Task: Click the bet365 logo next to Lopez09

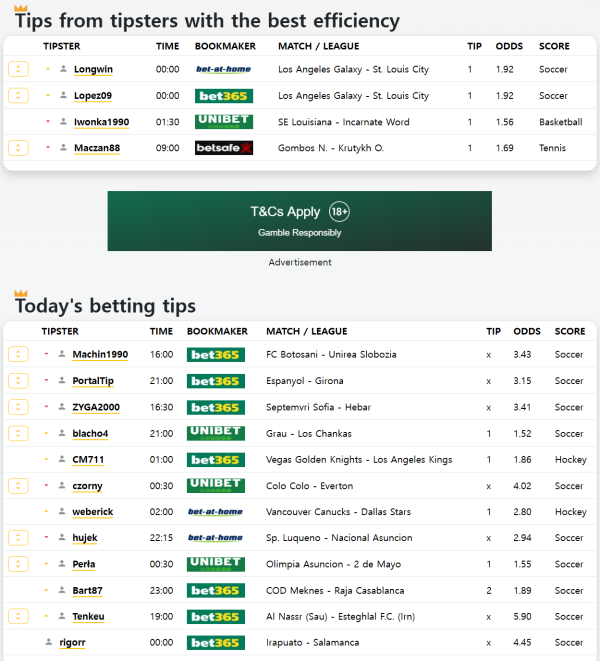Action: click(223, 96)
